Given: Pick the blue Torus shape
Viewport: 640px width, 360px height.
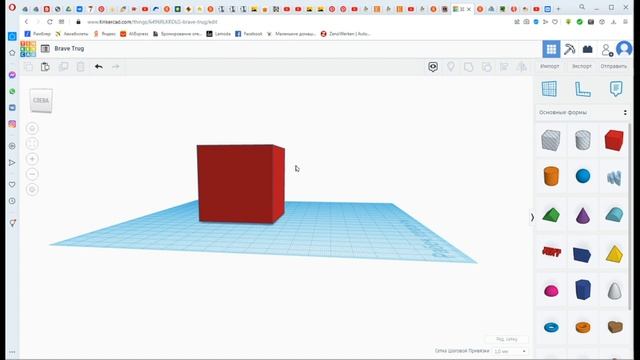Looking at the screenshot, I should pos(551,327).
